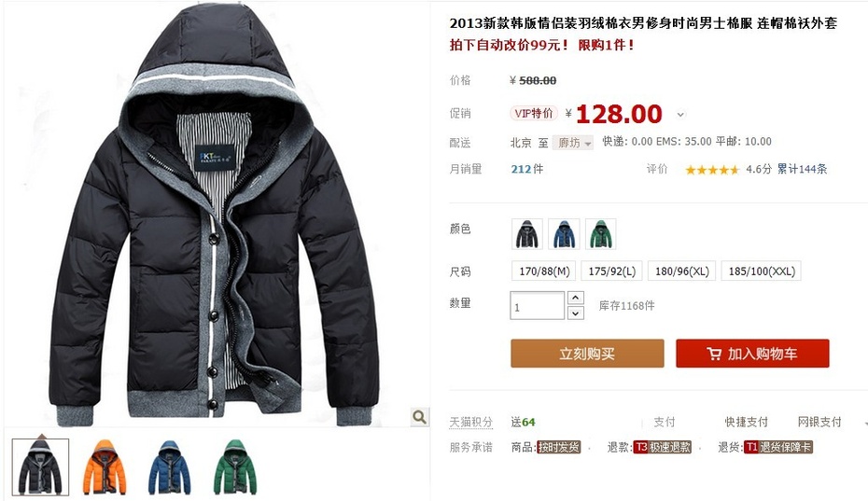Choose the blue jacket color option
This screenshot has height=501, width=868.
click(564, 233)
